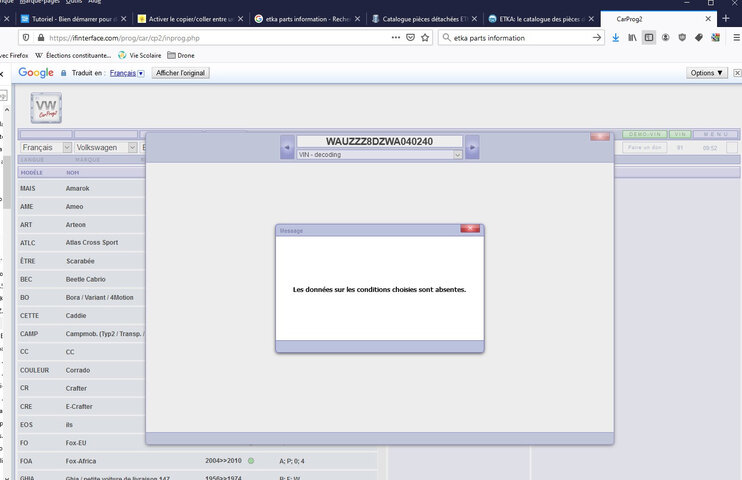
Task: Click the URL address bar
Action: tap(218, 38)
